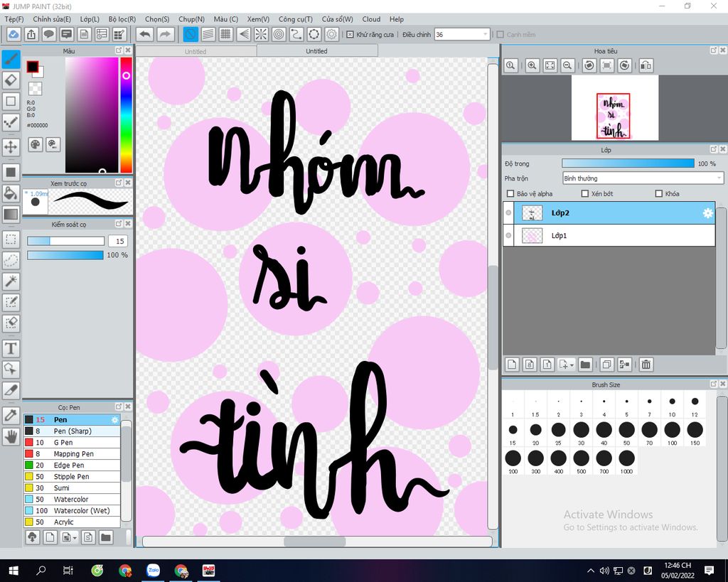Select the transparent color swatch

tap(35, 88)
